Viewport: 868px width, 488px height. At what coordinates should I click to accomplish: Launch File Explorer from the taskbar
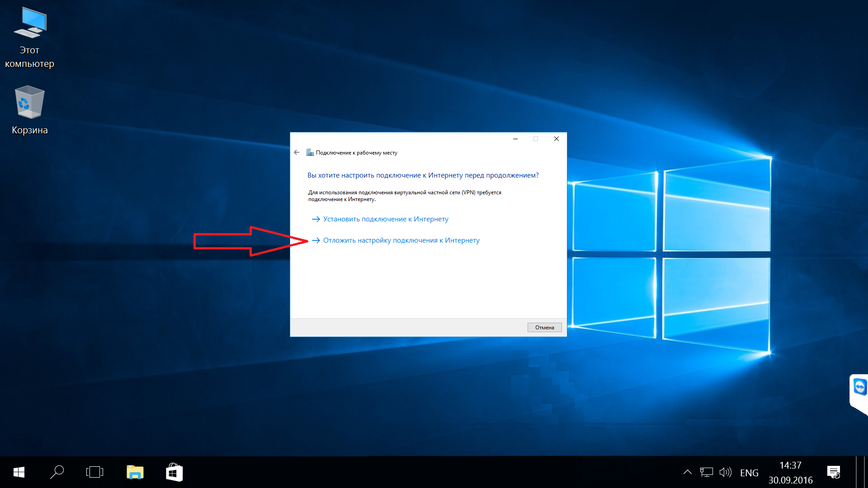pos(135,472)
